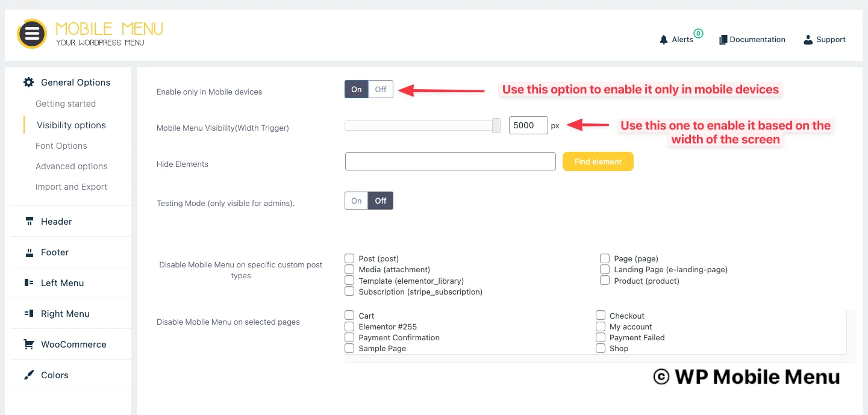Image resolution: width=868 pixels, height=415 pixels.
Task: Focus the Hide Elements text field
Action: pyautogui.click(x=451, y=161)
